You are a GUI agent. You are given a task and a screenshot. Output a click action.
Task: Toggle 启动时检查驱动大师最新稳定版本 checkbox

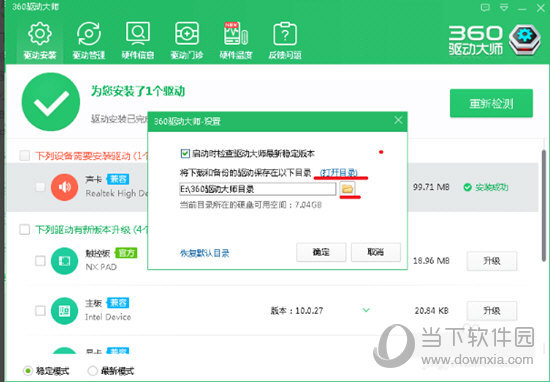[x=185, y=153]
